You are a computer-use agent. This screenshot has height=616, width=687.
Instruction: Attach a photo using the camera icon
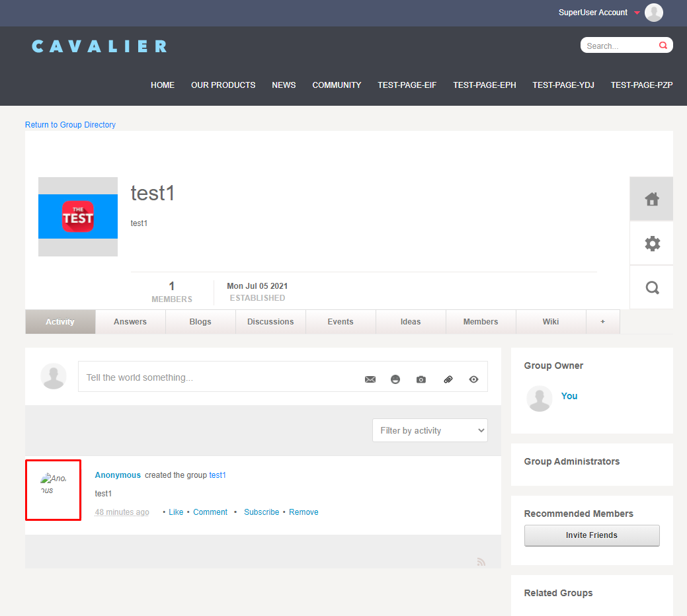tap(421, 379)
